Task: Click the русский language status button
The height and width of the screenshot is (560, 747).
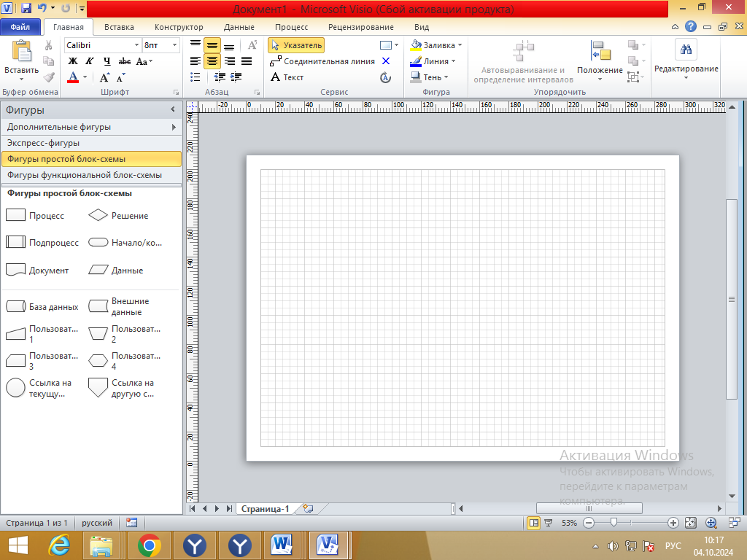Action: (97, 523)
